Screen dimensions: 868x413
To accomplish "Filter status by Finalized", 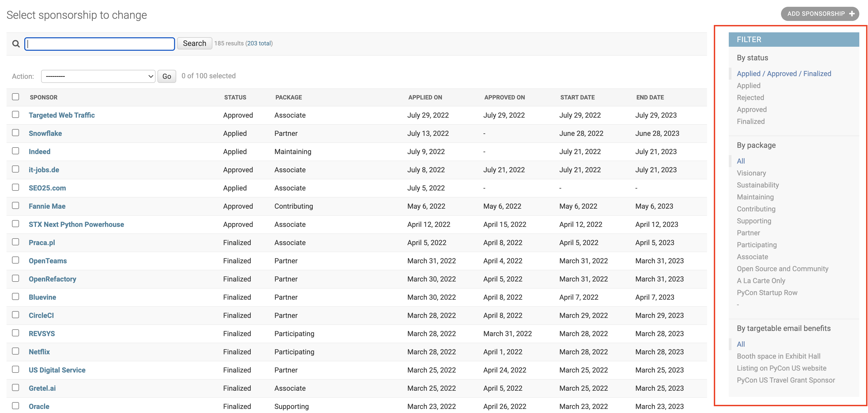I will pyautogui.click(x=751, y=121).
